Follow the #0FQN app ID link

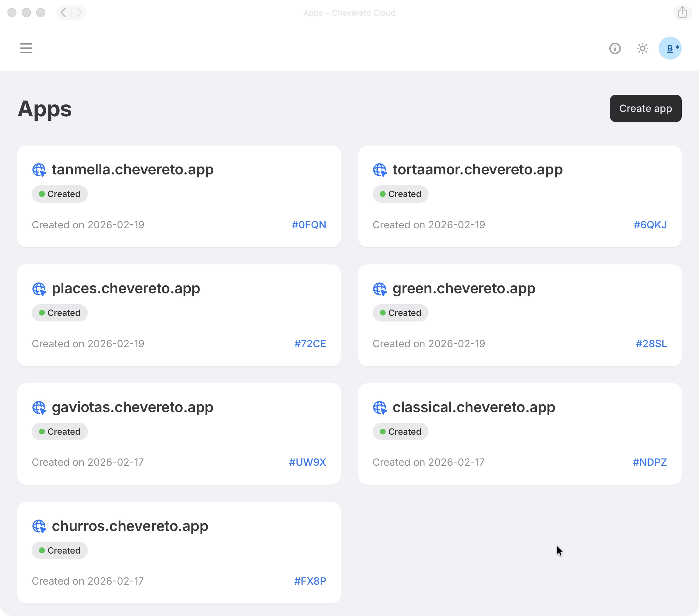[309, 225]
